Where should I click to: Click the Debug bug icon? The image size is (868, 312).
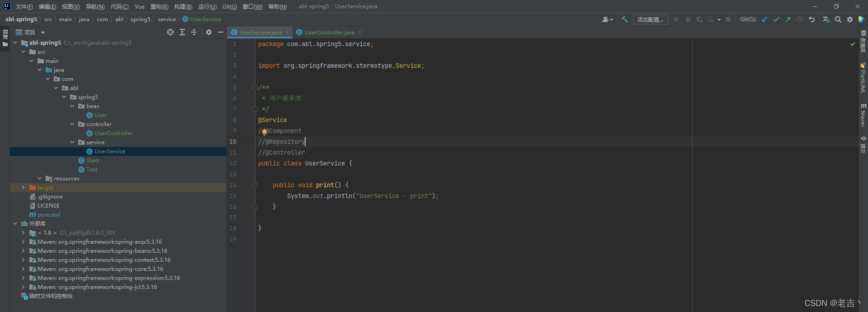pos(688,19)
